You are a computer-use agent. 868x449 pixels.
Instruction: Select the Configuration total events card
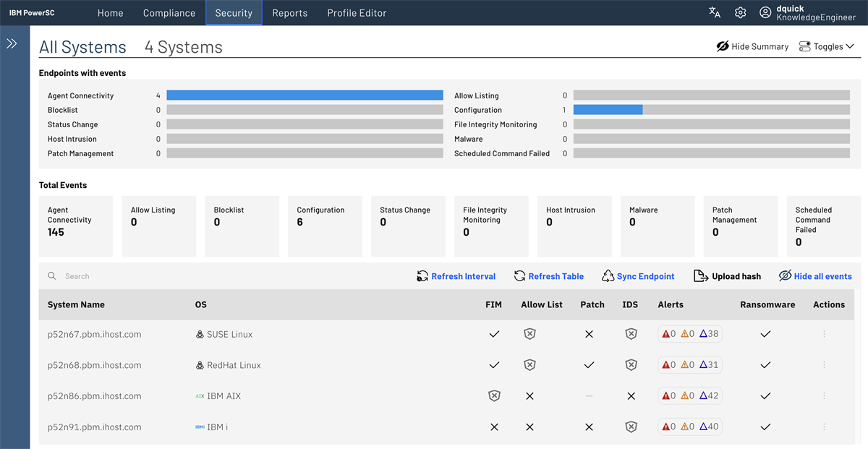click(325, 226)
